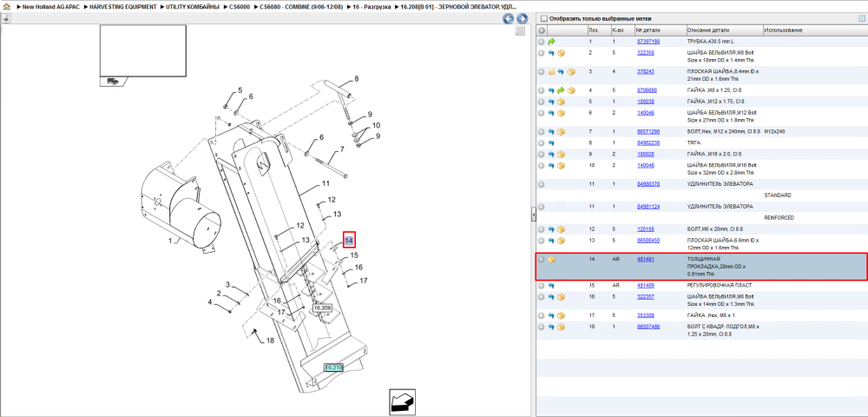This screenshot has width=868, height=417.
Task: Click the note icon on row 378243
Action: (x=551, y=72)
